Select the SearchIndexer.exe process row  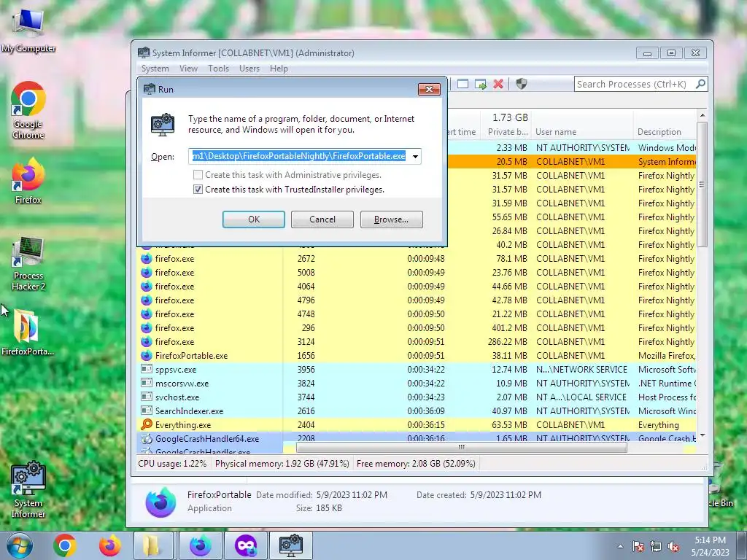417,411
